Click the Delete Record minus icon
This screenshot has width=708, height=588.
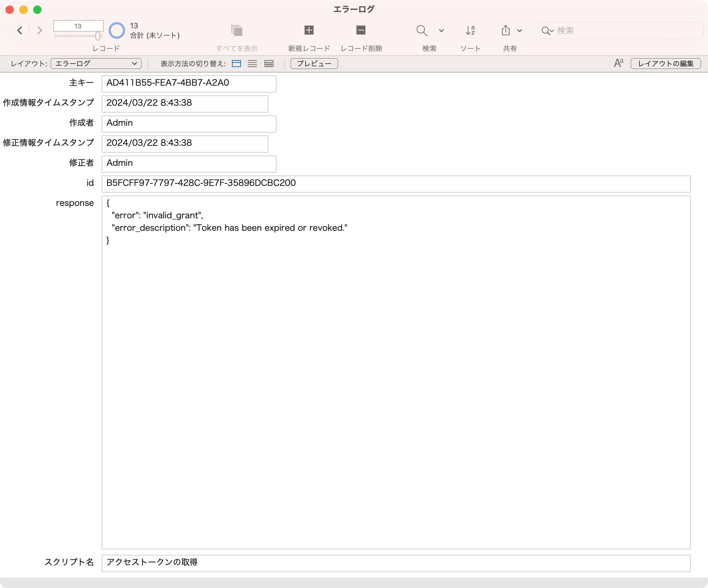[x=361, y=30]
